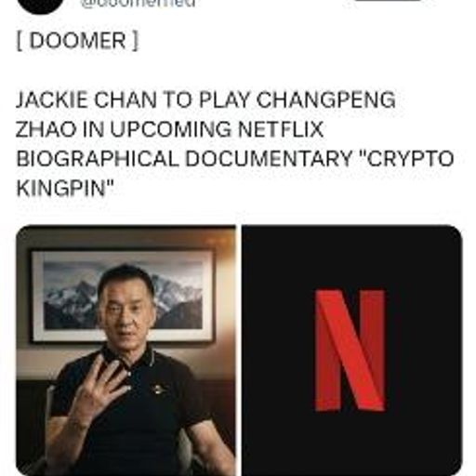
Task: Click the partially visible button at top right
Action: click(x=388, y=1)
